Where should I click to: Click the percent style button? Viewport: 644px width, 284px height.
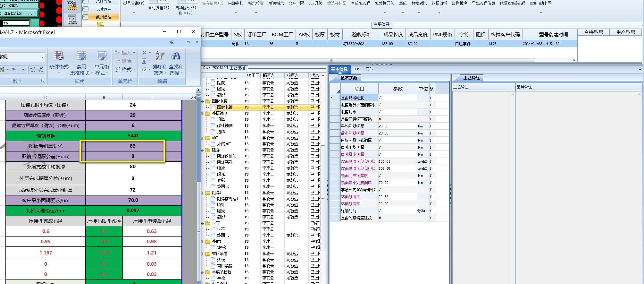(14, 70)
